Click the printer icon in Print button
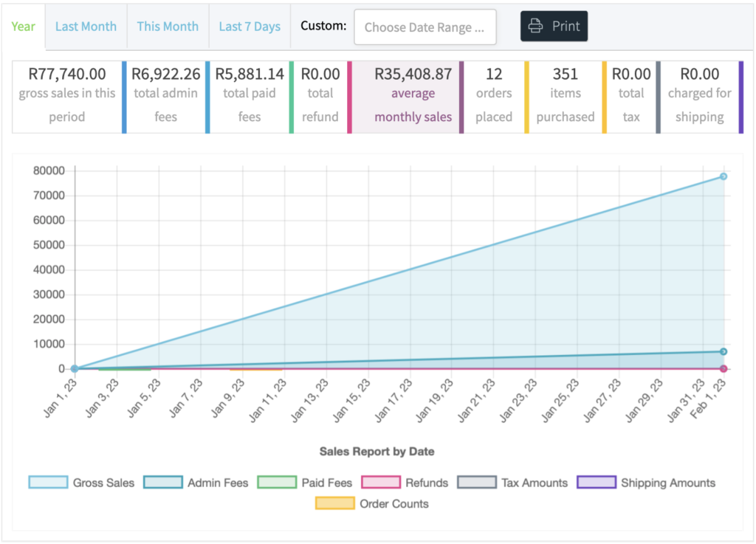The height and width of the screenshot is (544, 756). tap(535, 26)
